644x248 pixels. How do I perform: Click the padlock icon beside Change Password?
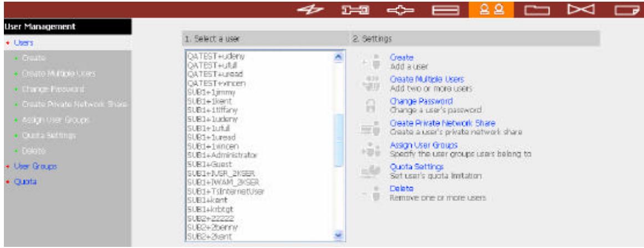click(x=370, y=105)
